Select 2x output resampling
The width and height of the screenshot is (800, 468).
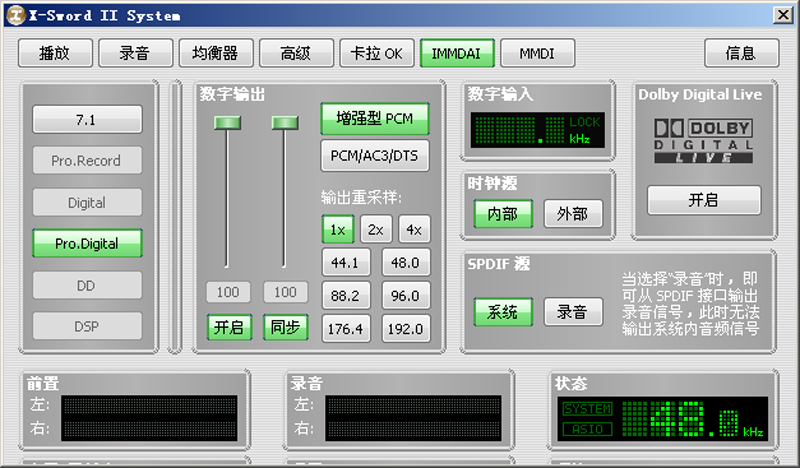(x=376, y=230)
